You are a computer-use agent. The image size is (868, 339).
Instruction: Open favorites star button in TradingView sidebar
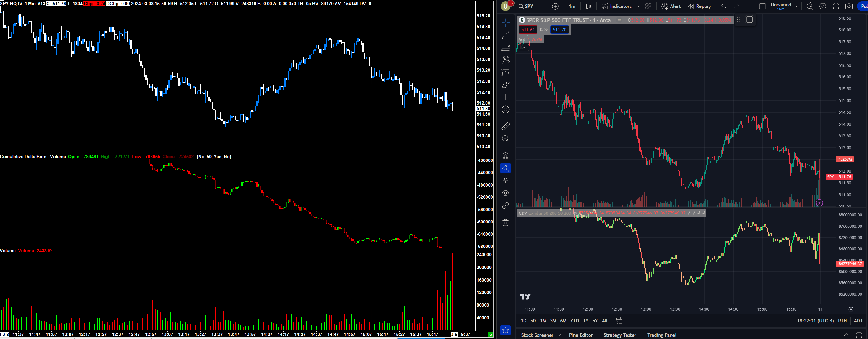(505, 330)
